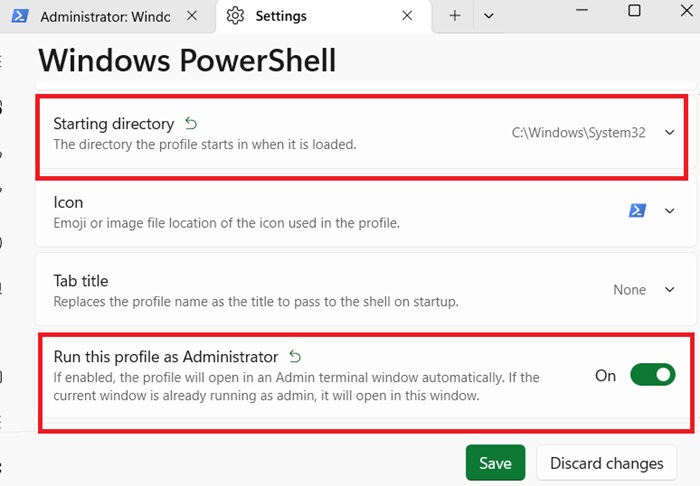Image resolution: width=700 pixels, height=486 pixels.
Task: Close the Settings tab
Action: pyautogui.click(x=407, y=16)
